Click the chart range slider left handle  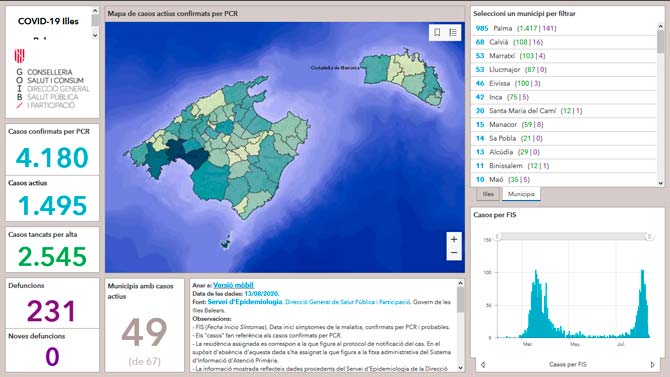pyautogui.click(x=497, y=236)
